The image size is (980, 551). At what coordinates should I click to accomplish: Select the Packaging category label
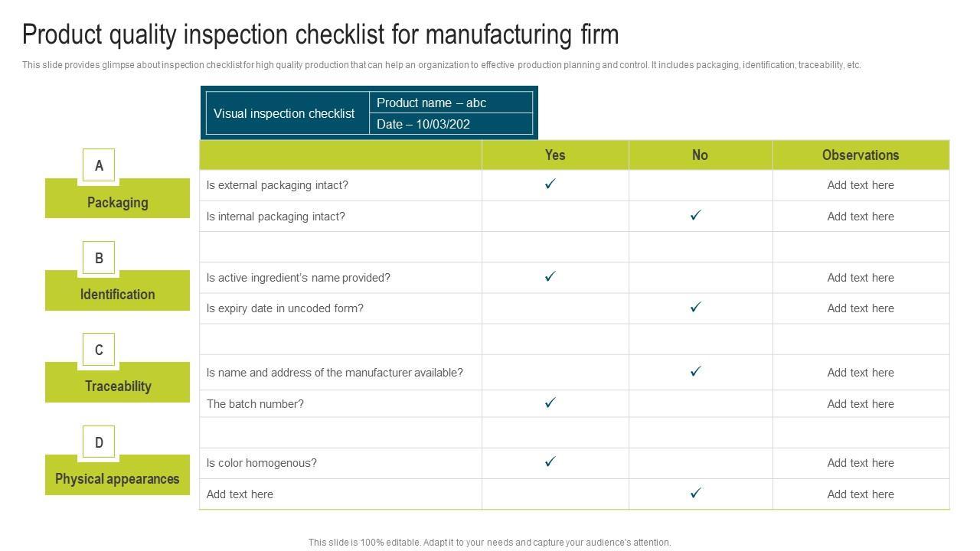pos(117,203)
